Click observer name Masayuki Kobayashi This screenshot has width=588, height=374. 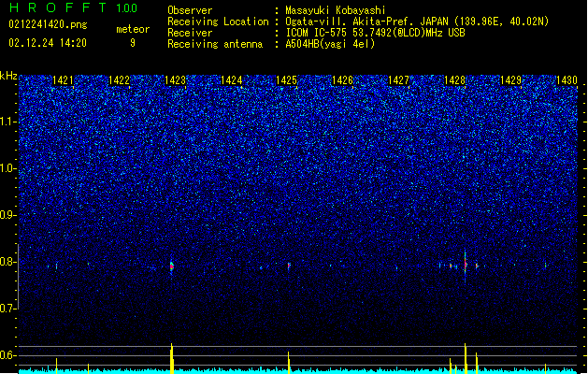[x=336, y=10]
